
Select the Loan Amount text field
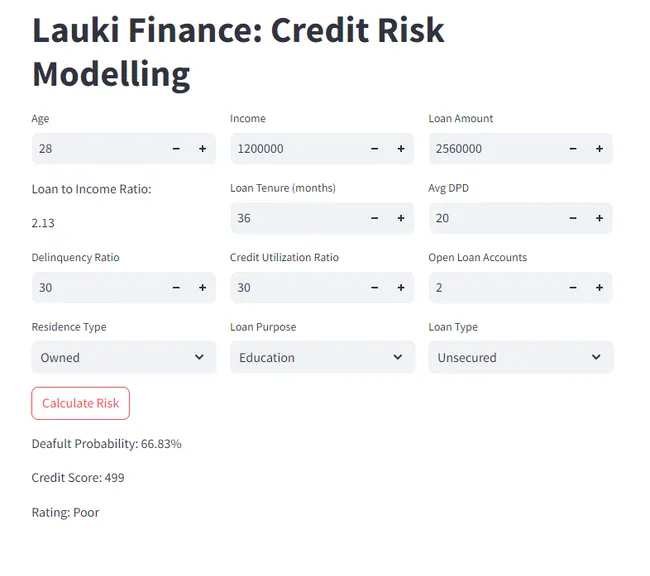493,149
